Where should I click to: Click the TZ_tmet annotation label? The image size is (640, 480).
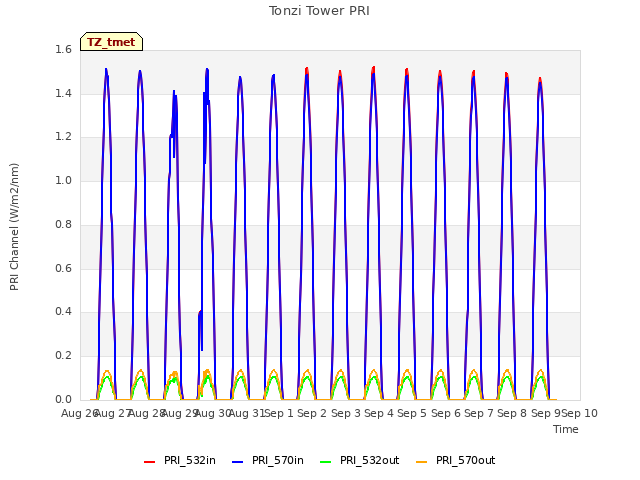tap(111, 42)
